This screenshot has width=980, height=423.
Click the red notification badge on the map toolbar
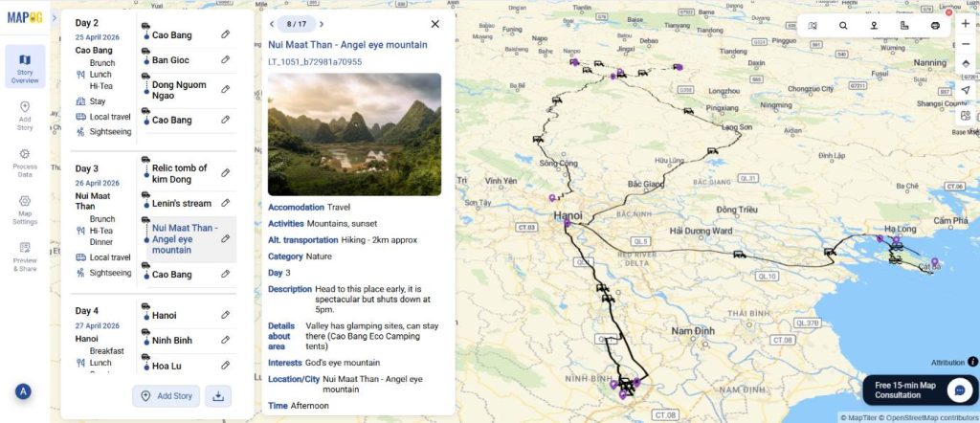click(x=948, y=12)
